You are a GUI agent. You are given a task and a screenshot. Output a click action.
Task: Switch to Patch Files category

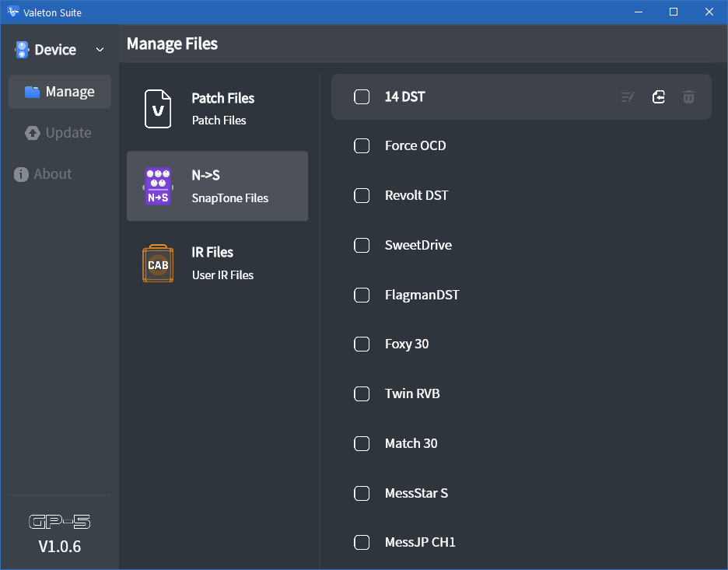(x=217, y=109)
